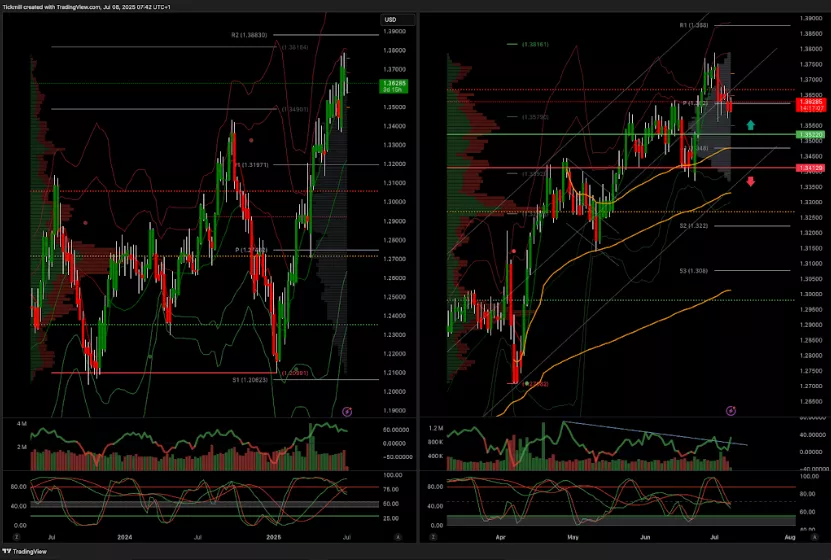Click left chart's time axis corner icon
The image size is (831, 560).
point(397,537)
